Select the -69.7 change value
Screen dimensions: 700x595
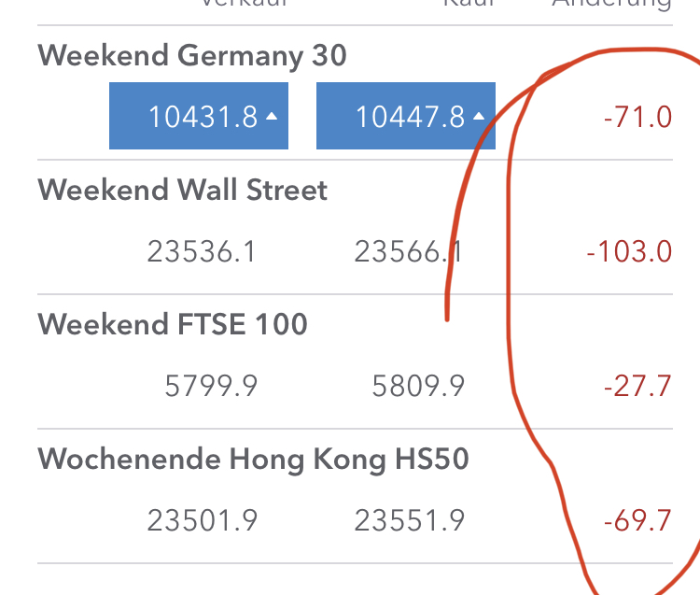coord(637,520)
